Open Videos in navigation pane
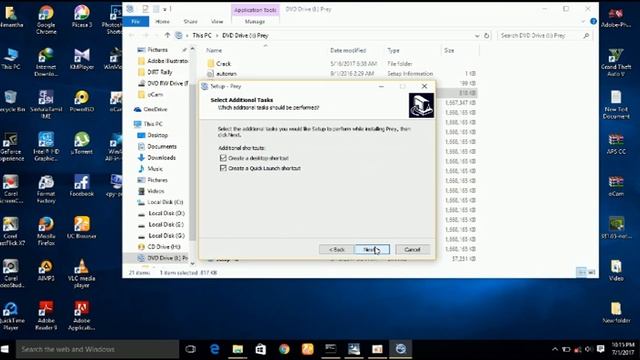This screenshot has width=640, height=360. pyautogui.click(x=151, y=191)
